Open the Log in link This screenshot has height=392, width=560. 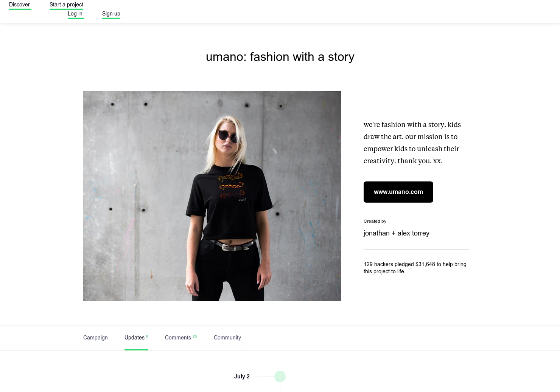coord(75,14)
